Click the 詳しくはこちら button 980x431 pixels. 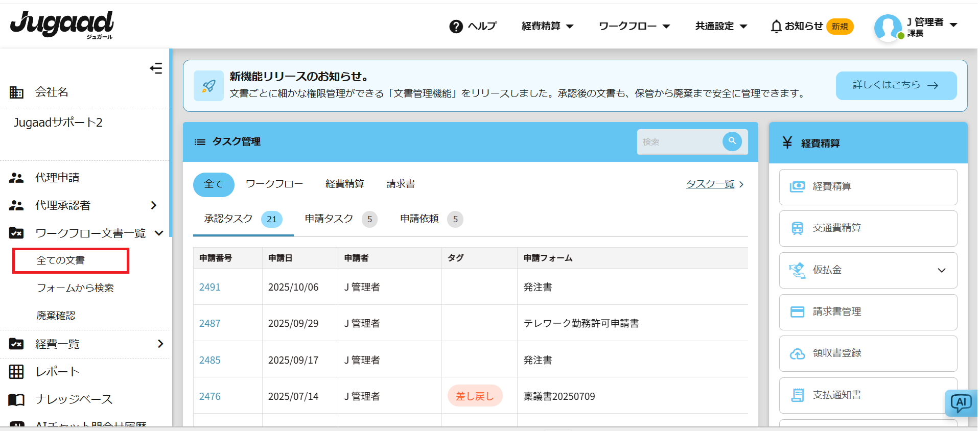896,85
